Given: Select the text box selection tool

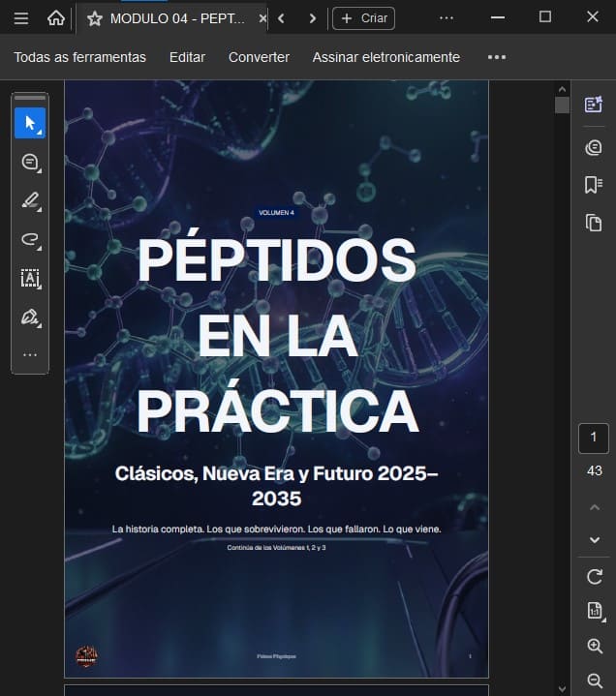Looking at the screenshot, I should [30, 279].
